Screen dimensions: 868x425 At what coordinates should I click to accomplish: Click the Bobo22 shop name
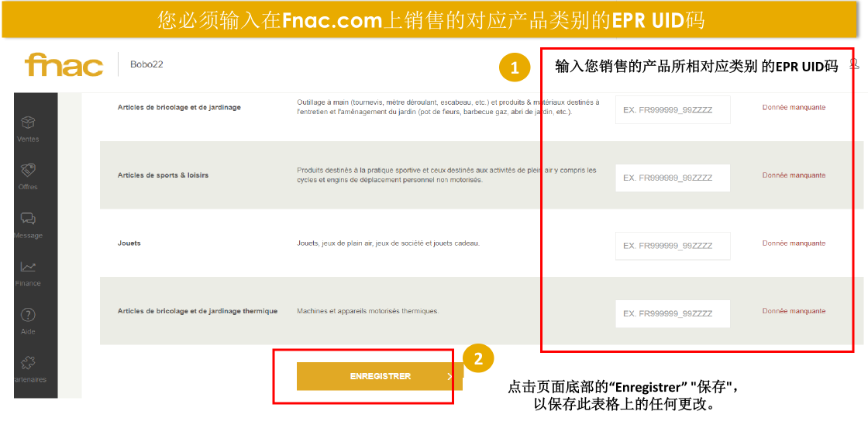point(146,64)
